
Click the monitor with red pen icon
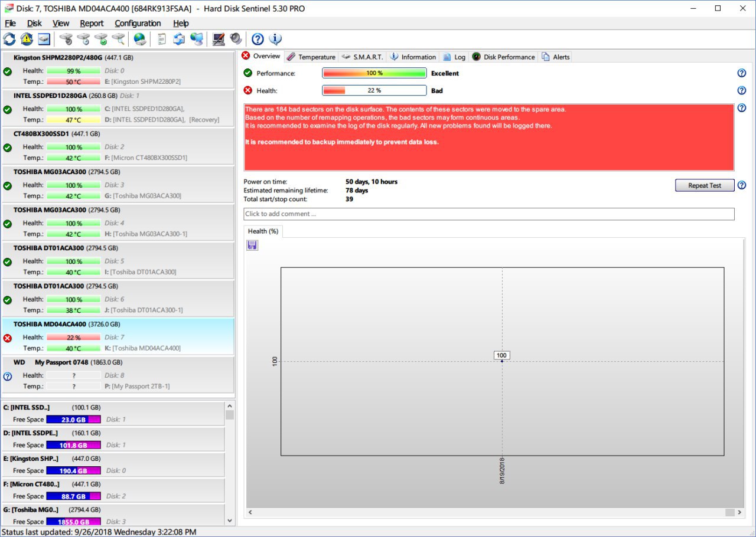click(x=219, y=39)
